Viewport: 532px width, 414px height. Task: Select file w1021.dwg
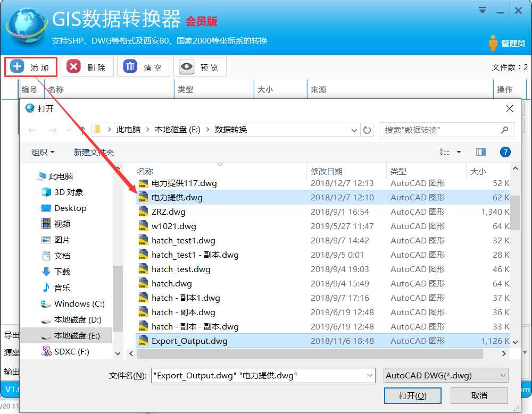[322, 226]
